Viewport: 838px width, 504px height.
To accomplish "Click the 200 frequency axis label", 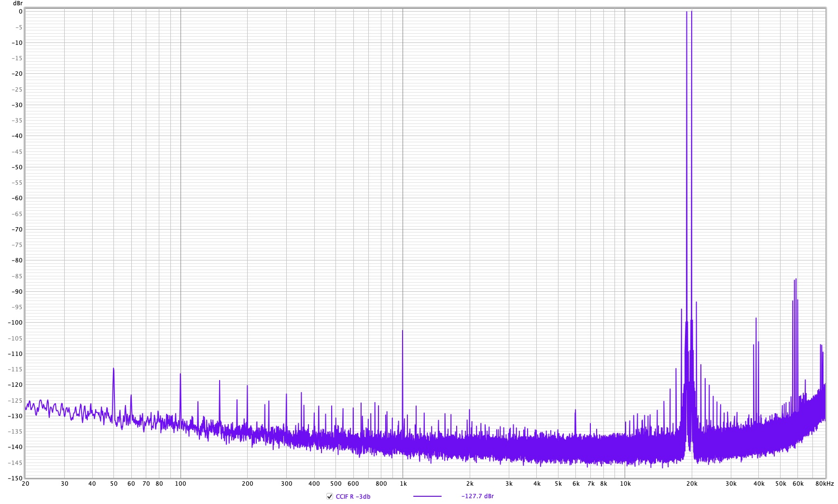I will pyautogui.click(x=247, y=484).
